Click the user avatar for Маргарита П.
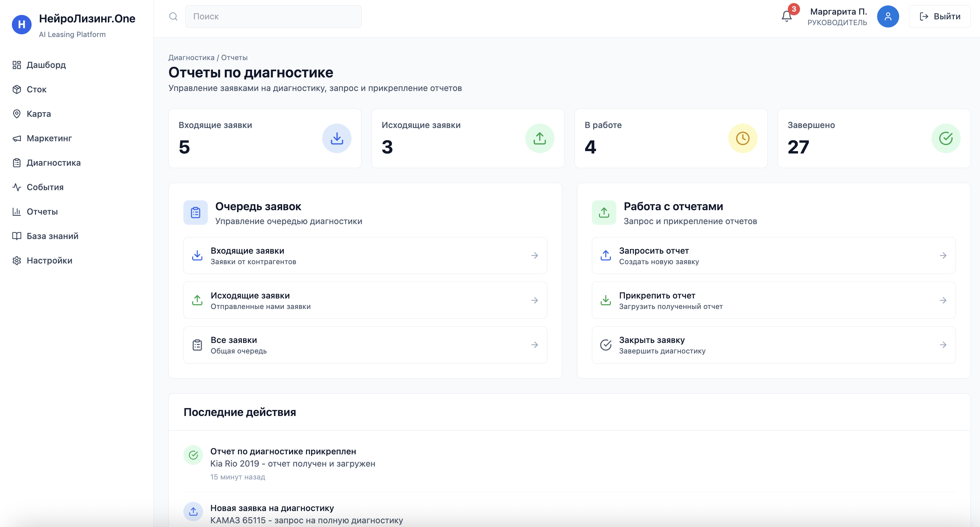 [888, 16]
